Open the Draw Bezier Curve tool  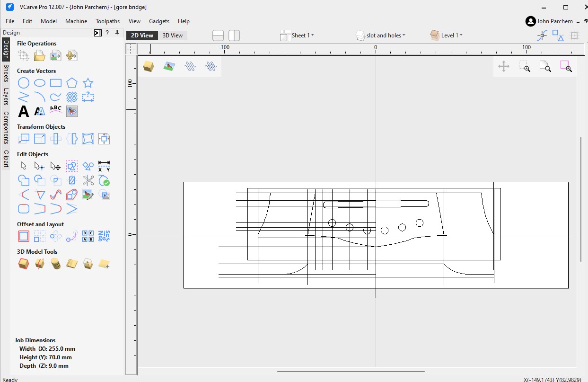point(55,97)
